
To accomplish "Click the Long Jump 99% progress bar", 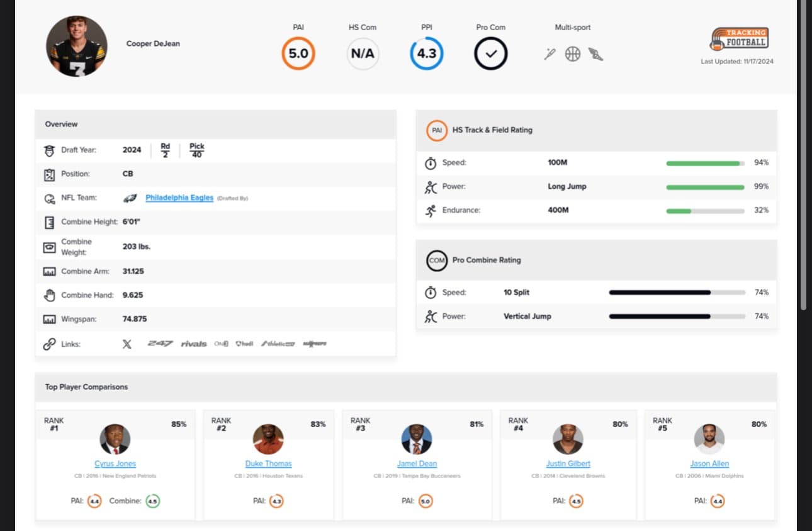I will (706, 187).
